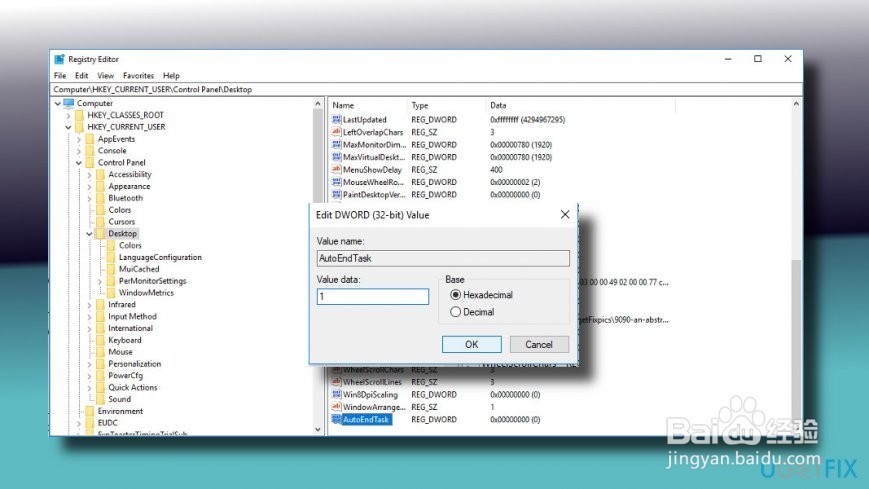
Task: Click the Console folder icon
Action: 90,150
